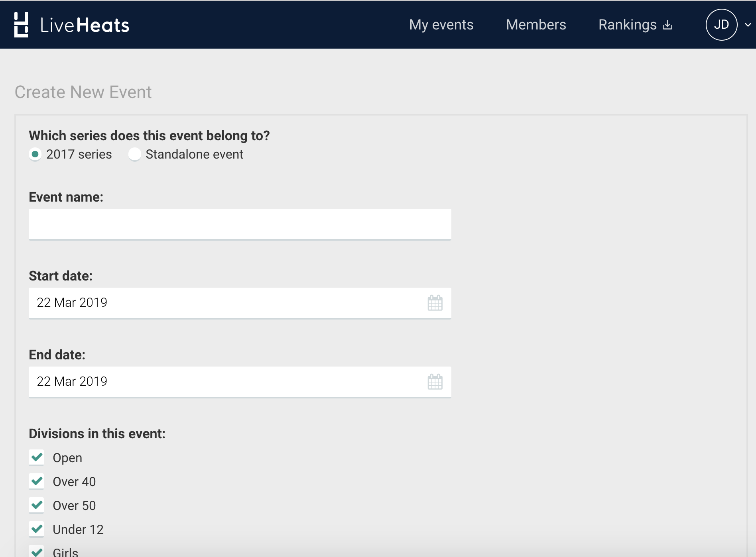This screenshot has width=756, height=557.
Task: Open the Members page
Action: [536, 25]
